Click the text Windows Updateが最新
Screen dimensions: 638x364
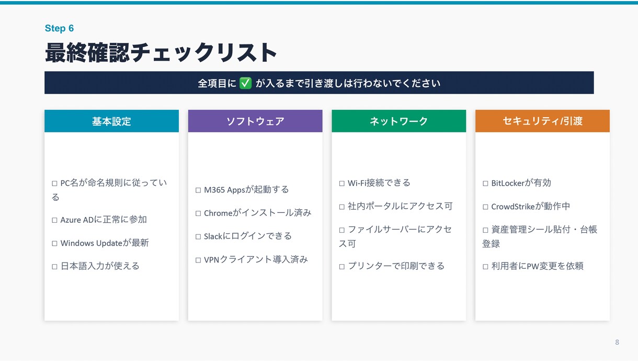click(x=105, y=243)
